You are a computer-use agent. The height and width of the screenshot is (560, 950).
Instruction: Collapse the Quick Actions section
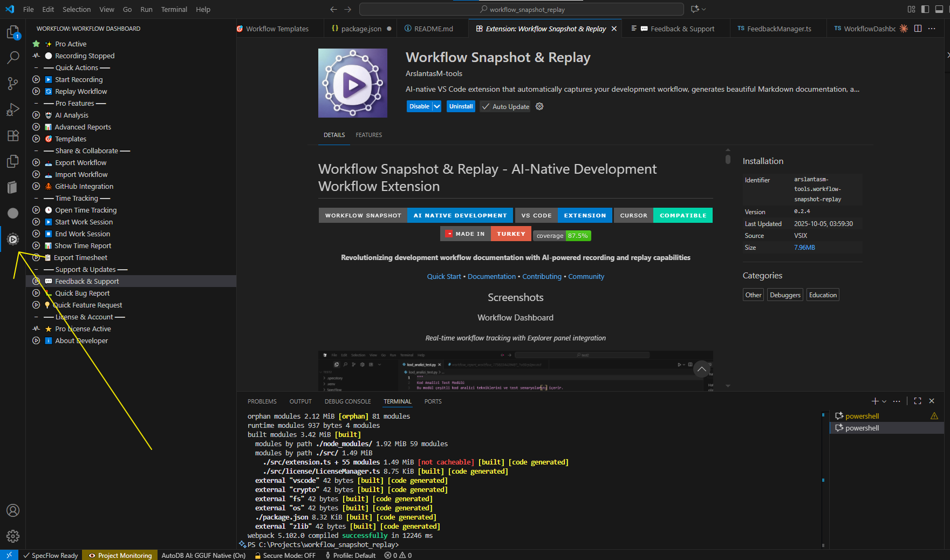pos(36,67)
